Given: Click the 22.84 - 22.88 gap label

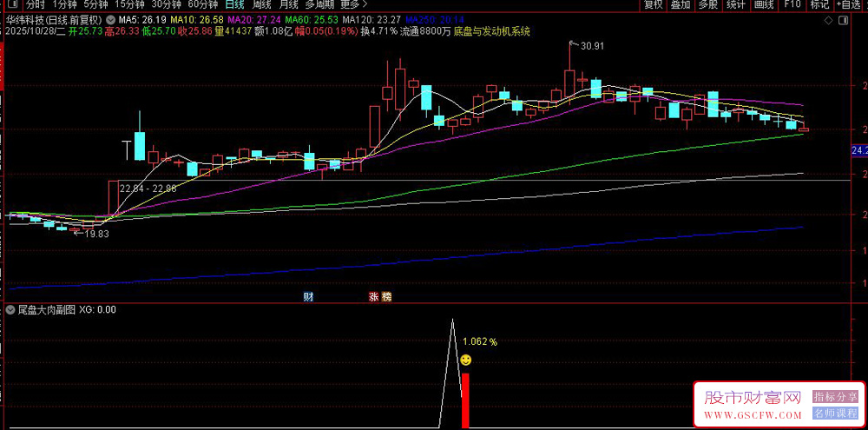Looking at the screenshot, I should click(148, 189).
